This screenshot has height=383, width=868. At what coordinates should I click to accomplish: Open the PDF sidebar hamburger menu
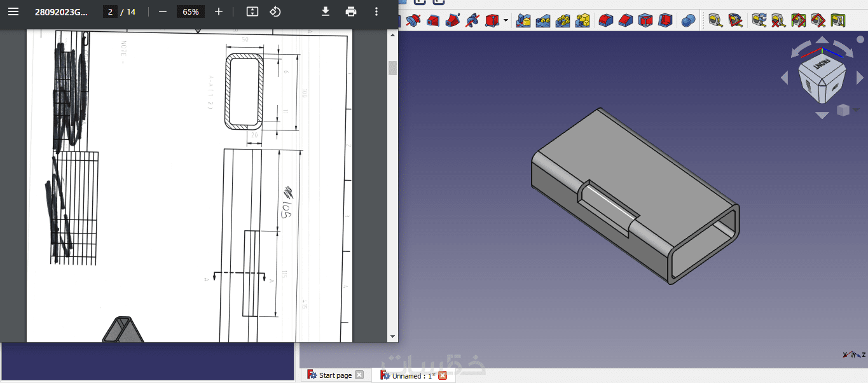tap(13, 11)
